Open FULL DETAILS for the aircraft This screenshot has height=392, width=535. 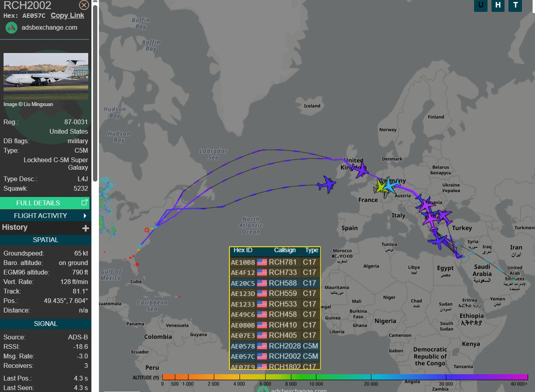pyautogui.click(x=45, y=203)
